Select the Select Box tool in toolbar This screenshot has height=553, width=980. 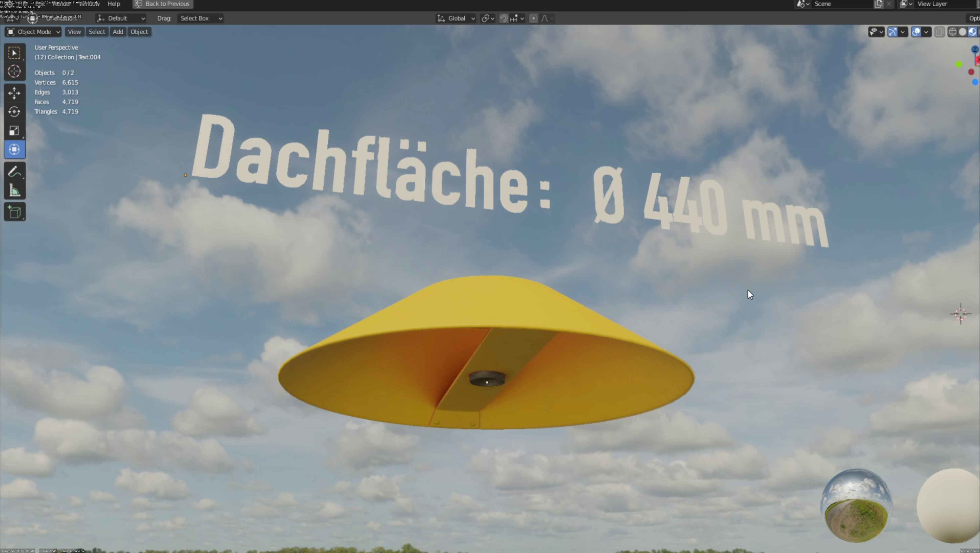(x=14, y=53)
